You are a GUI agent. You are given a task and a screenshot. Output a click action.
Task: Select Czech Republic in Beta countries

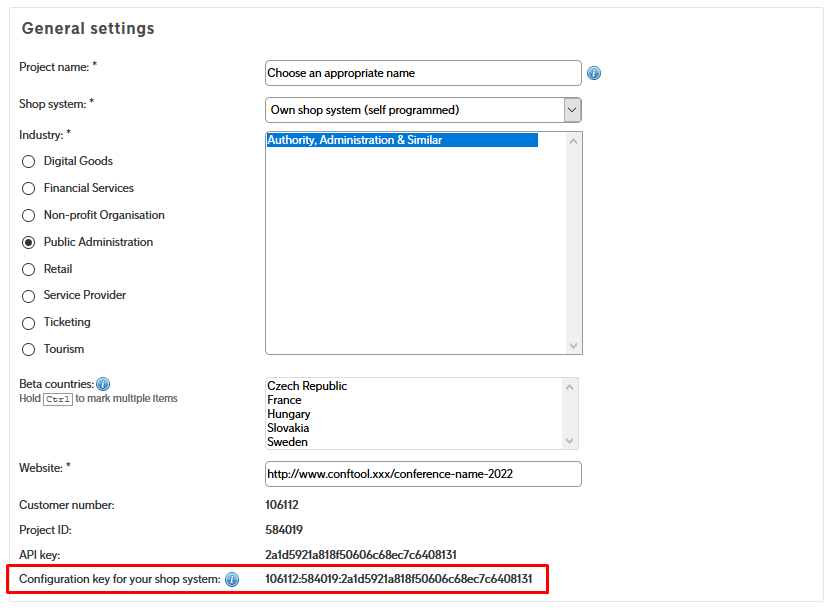pyautogui.click(x=307, y=386)
